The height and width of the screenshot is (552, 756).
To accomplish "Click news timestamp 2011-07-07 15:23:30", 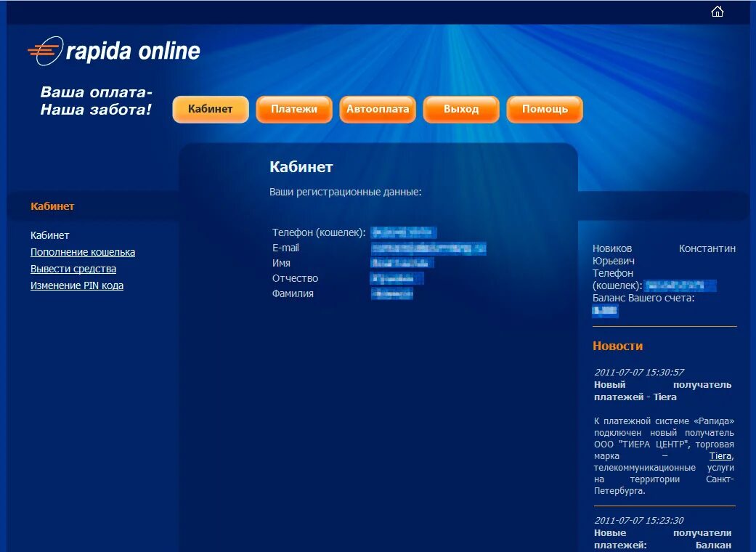I will point(639,520).
